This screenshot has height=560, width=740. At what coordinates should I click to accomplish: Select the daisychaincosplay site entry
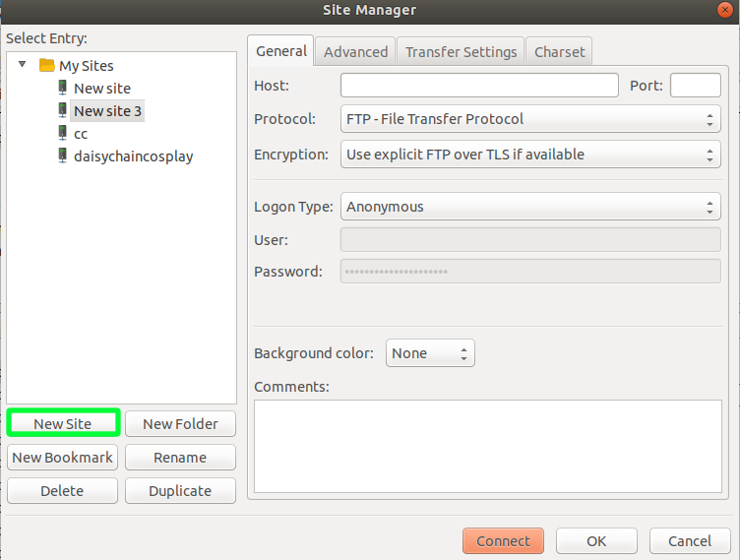[134, 156]
